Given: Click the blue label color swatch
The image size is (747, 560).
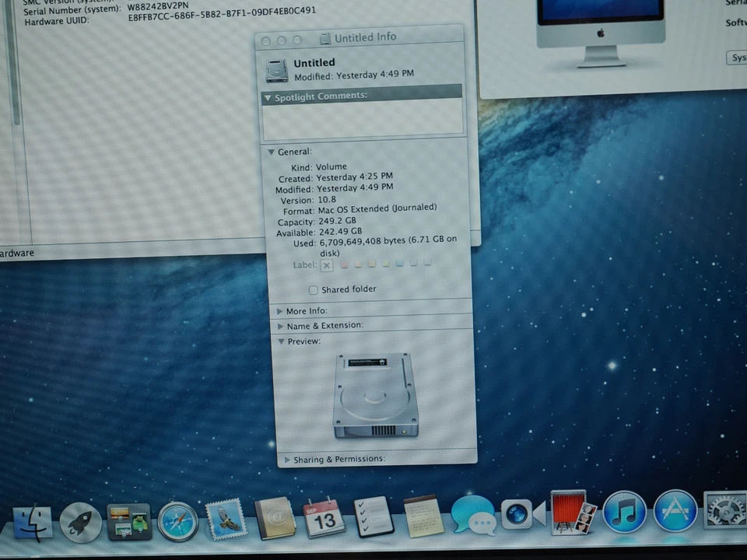Looking at the screenshot, I should pos(400,264).
